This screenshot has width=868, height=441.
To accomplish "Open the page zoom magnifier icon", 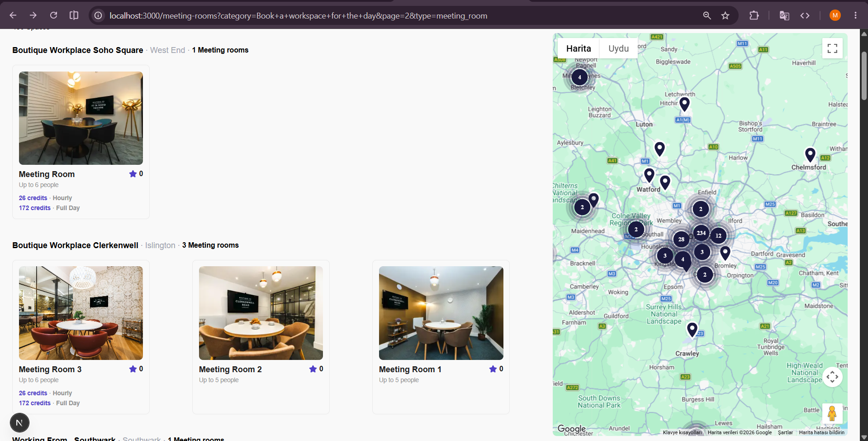I will 707,16.
